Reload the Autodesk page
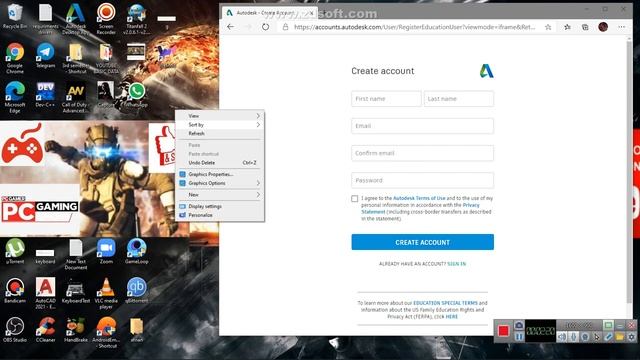 (x=265, y=27)
